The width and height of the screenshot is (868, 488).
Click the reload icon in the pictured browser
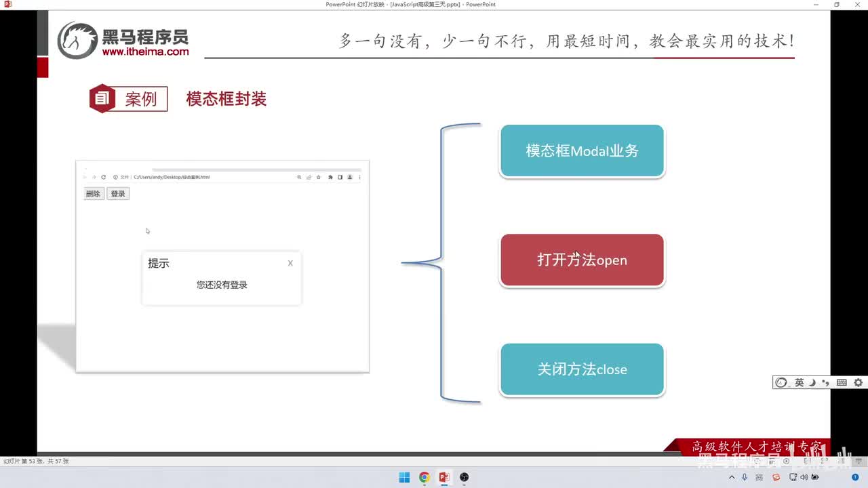tap(104, 177)
